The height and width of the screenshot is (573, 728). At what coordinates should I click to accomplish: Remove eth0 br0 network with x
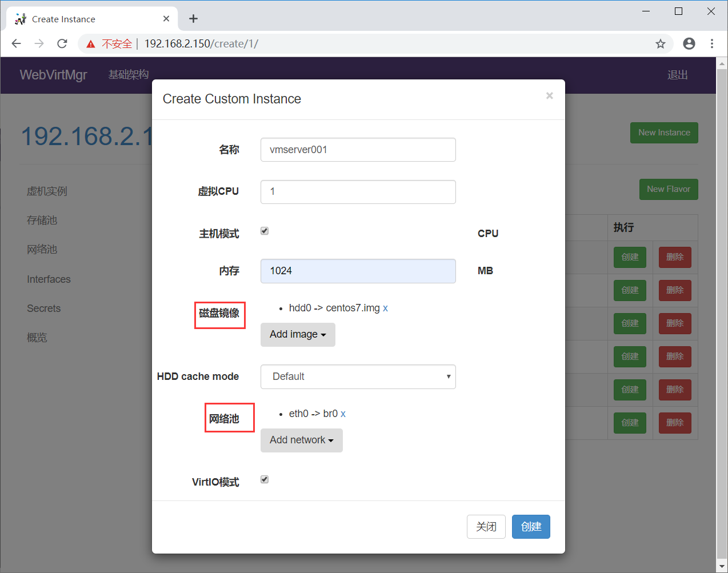tap(343, 414)
